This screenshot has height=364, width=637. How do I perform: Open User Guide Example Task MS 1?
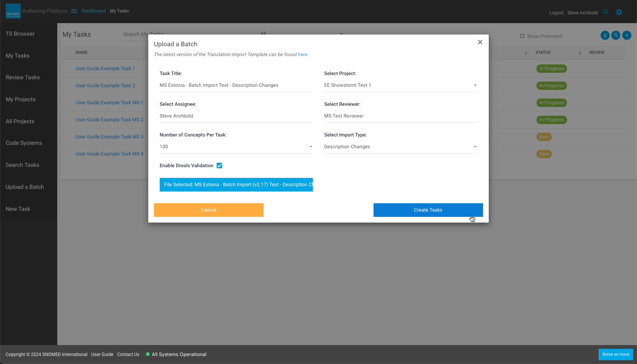click(109, 103)
